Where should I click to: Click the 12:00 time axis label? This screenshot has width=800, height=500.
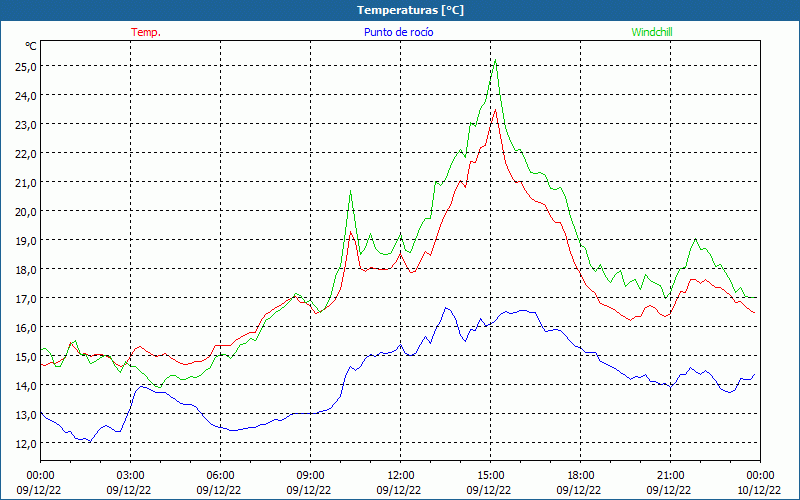tap(401, 476)
